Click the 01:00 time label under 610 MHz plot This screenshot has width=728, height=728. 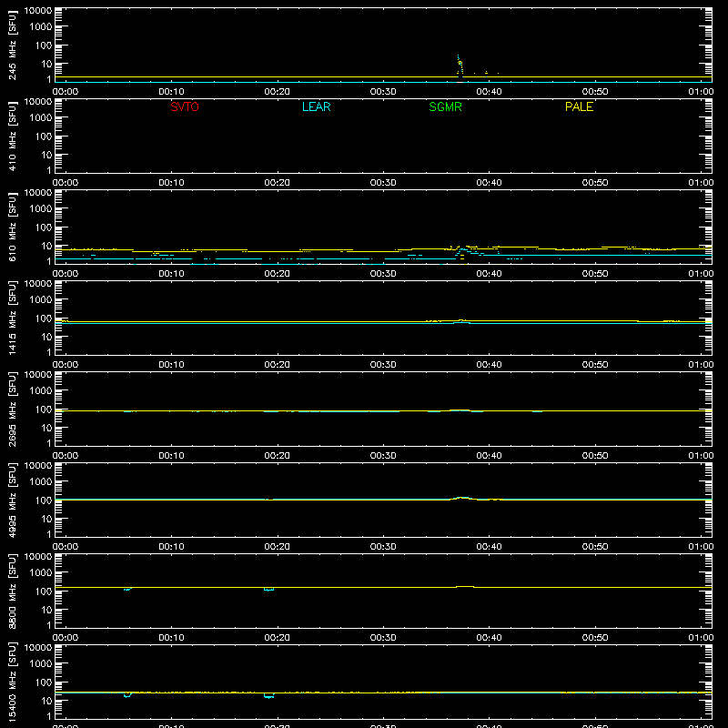point(701,274)
